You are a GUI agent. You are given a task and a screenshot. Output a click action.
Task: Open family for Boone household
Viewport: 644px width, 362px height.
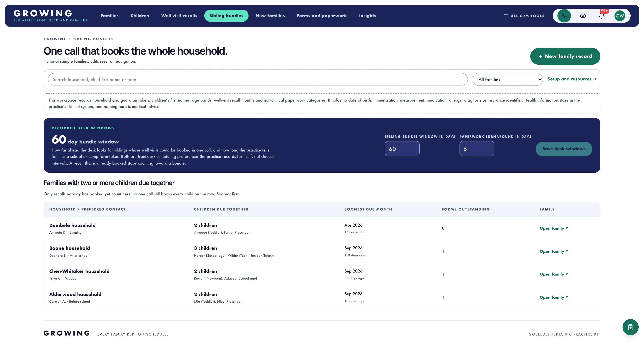tap(554, 251)
